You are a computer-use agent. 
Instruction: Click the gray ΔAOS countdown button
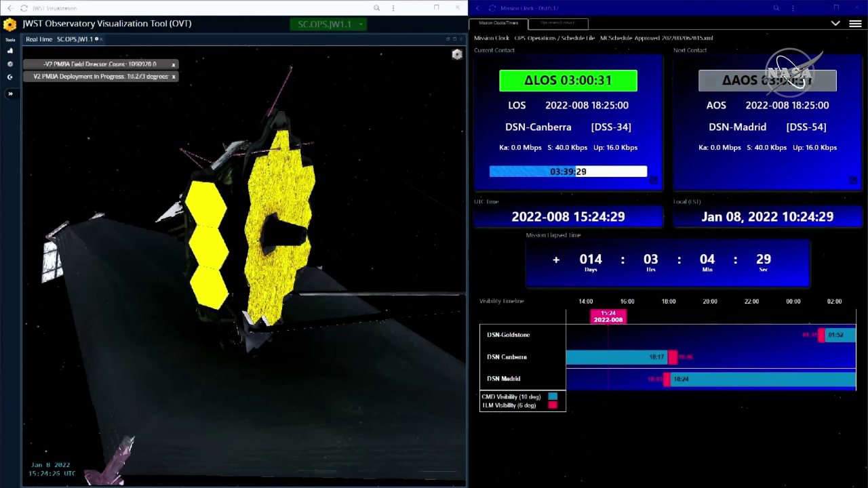[767, 80]
